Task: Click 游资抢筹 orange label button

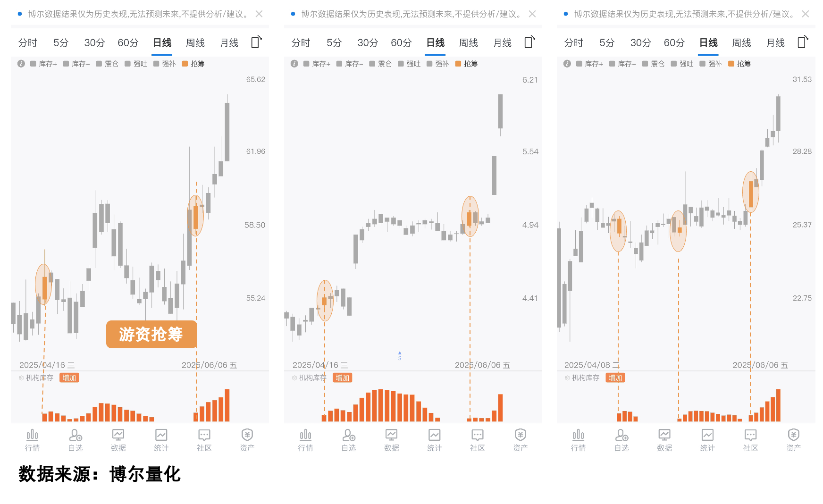Action: coord(151,334)
